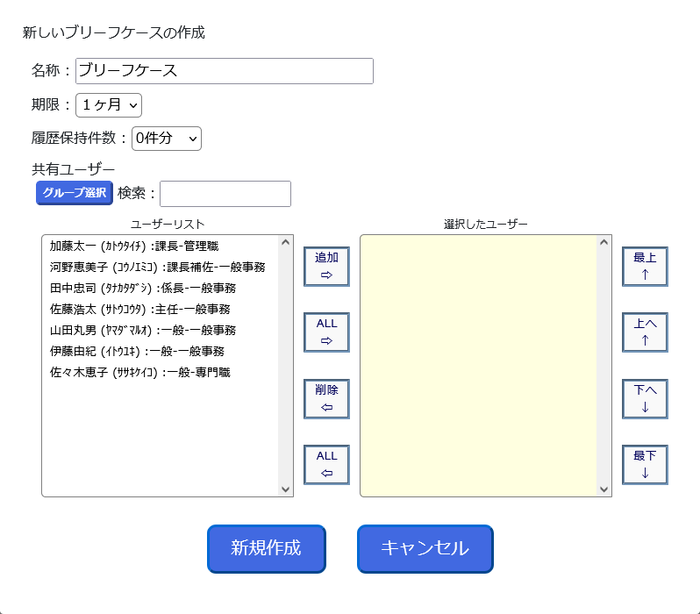
Task: Click the キャンセル button
Action: (x=425, y=549)
